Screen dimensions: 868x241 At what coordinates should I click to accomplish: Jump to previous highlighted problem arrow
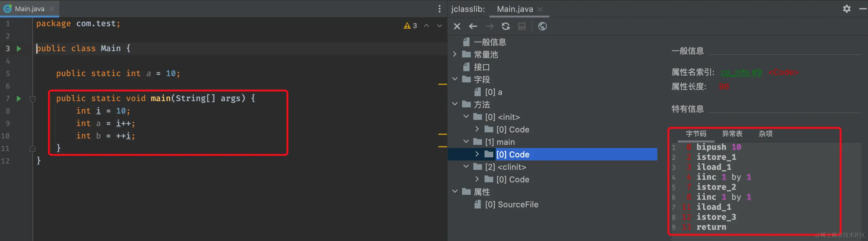pos(427,26)
